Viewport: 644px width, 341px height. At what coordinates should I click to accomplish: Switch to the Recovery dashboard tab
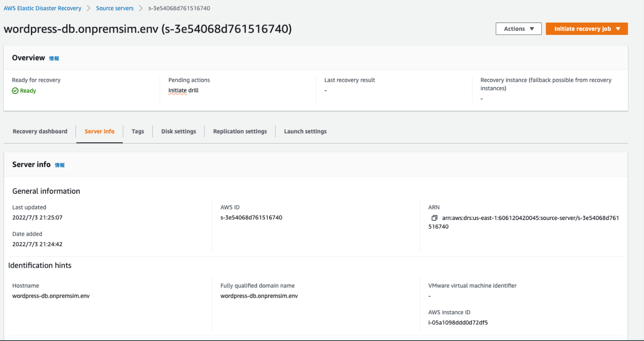point(40,131)
